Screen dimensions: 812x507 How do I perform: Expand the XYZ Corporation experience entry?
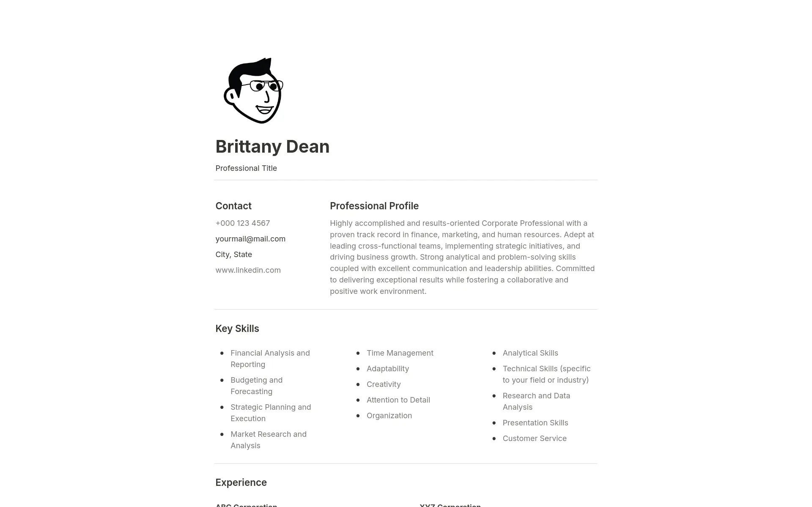coord(450,504)
